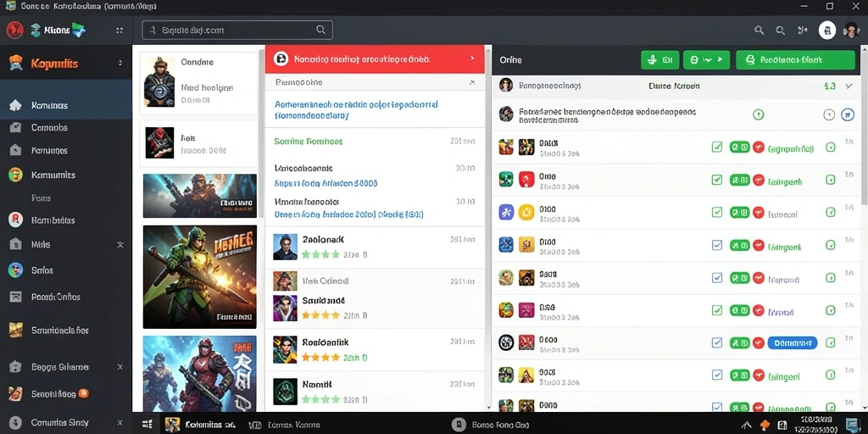This screenshot has width=868, height=434.
Task: Click the grey circle icon beside blue one
Action: [x=829, y=114]
